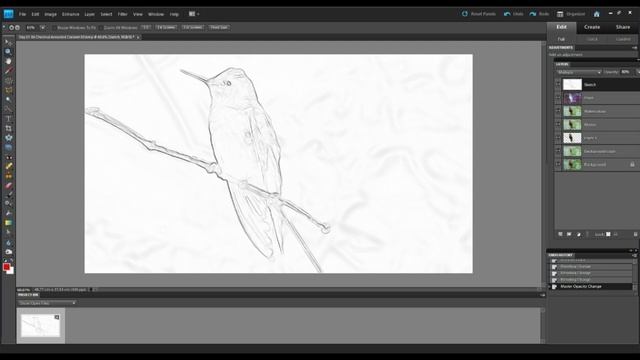Switch to the Quick edit mode tab
640x360 pixels.
click(x=592, y=39)
